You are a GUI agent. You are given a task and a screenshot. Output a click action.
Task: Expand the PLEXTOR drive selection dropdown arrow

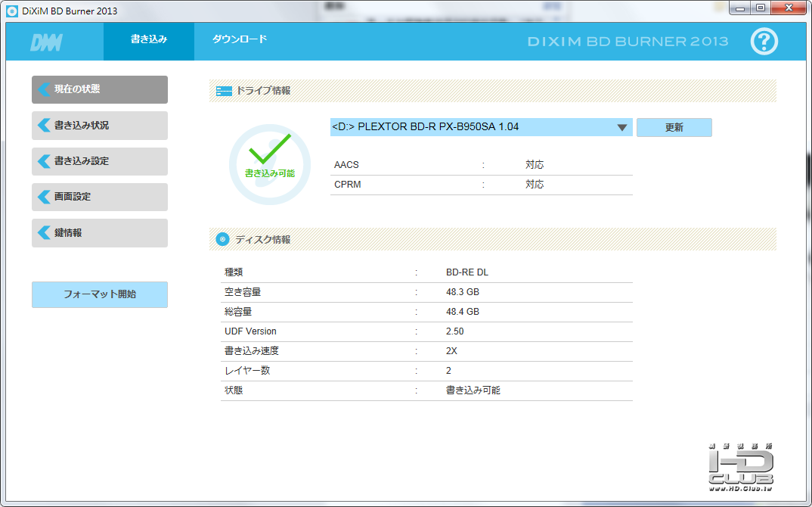coord(622,128)
